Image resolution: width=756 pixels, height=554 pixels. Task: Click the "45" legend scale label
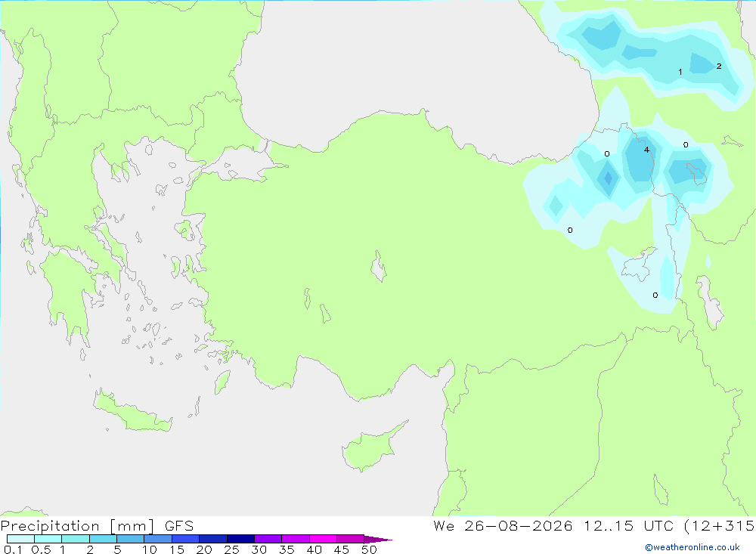click(x=342, y=549)
